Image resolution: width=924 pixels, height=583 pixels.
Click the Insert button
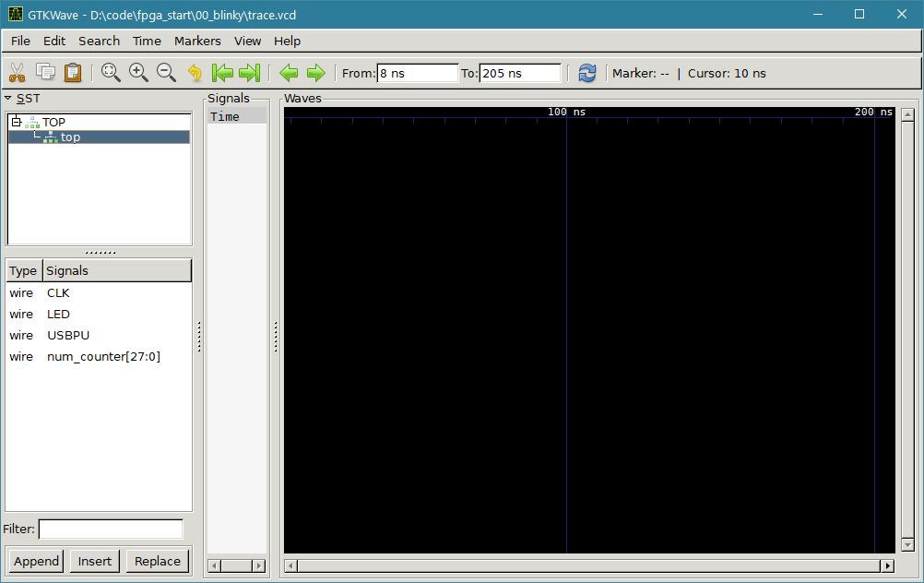pyautogui.click(x=94, y=561)
